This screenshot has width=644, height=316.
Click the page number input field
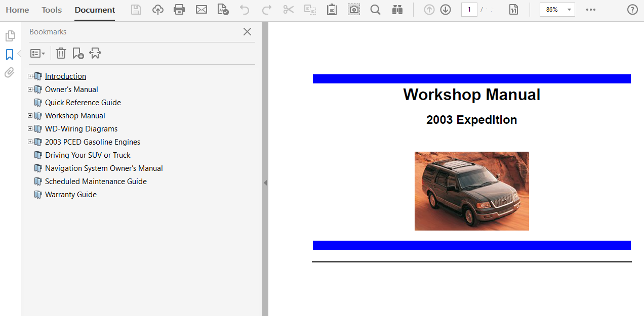click(x=469, y=10)
